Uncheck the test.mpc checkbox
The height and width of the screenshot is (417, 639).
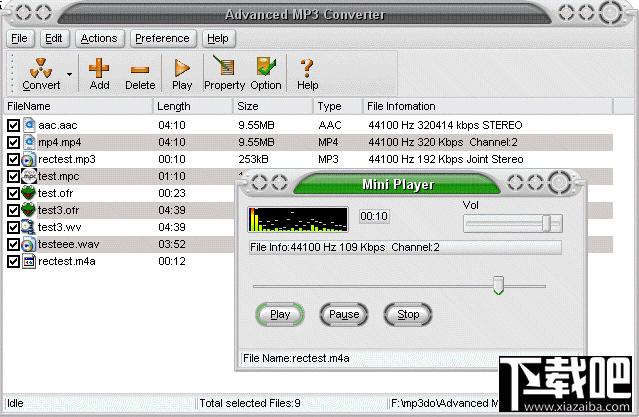[13, 176]
